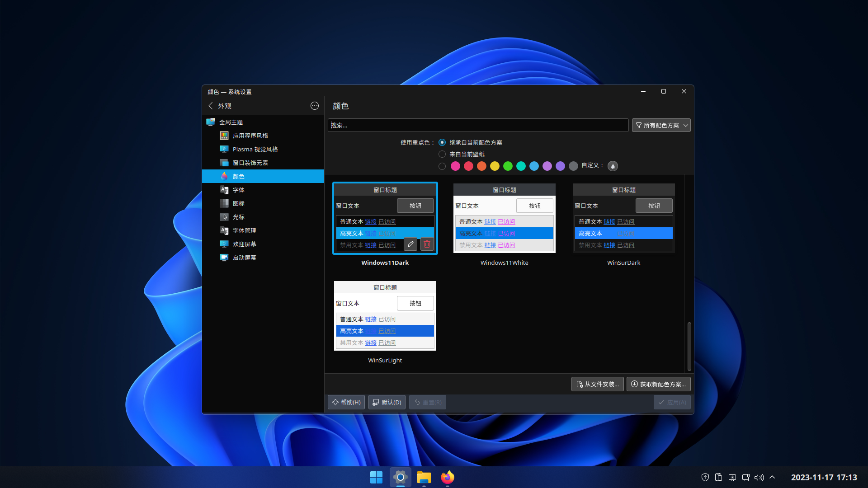Open the network tray icon
The height and width of the screenshot is (488, 868).
pyautogui.click(x=745, y=477)
